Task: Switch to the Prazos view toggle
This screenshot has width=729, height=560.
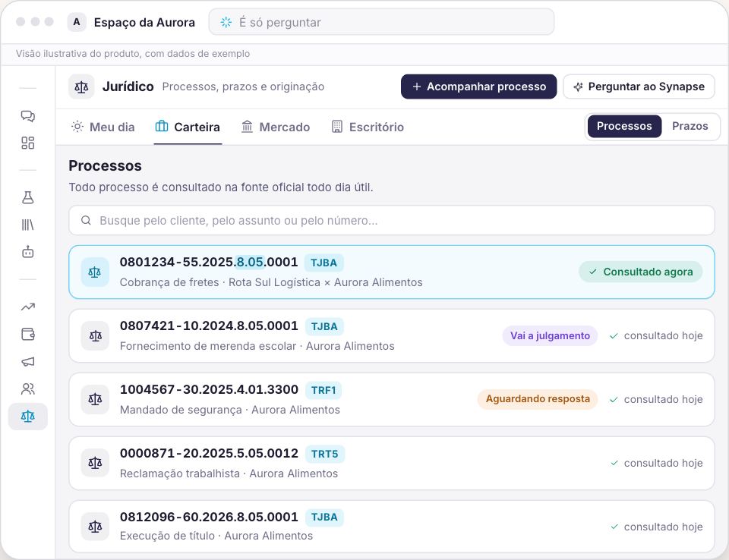Action: pos(690,127)
